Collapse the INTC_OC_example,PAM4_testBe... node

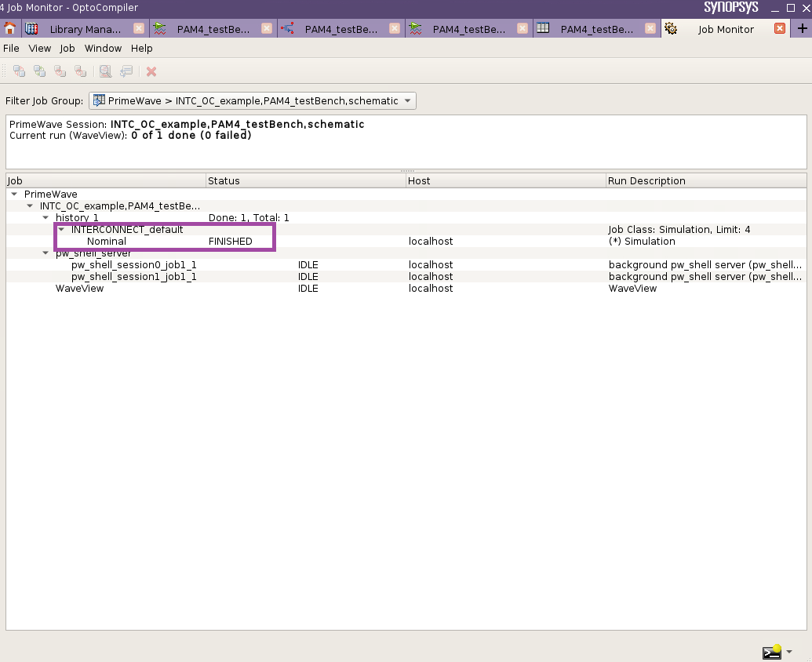(30, 206)
